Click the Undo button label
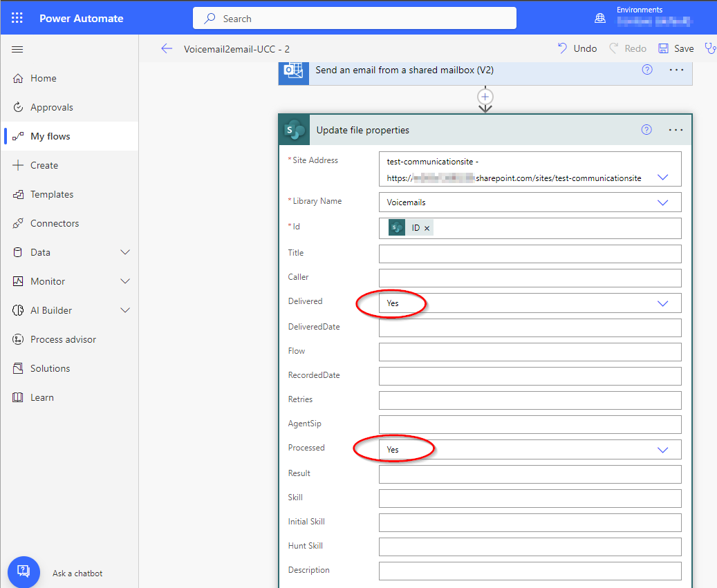Image resolution: width=717 pixels, height=588 pixels. click(x=585, y=48)
